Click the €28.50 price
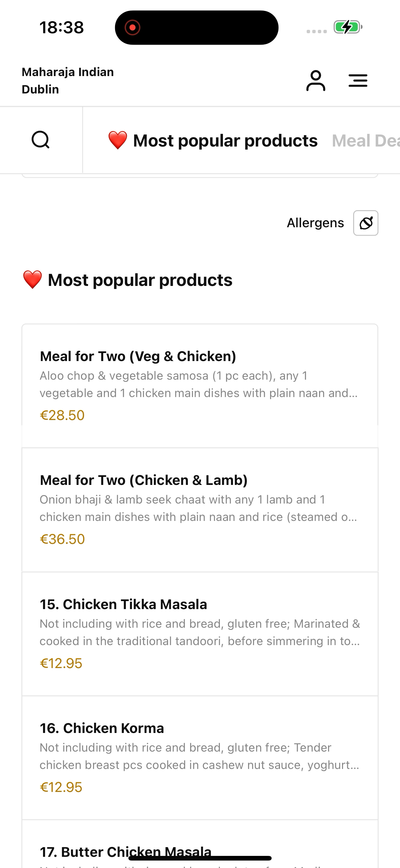Screen dimensions: 400x868 click(62, 415)
